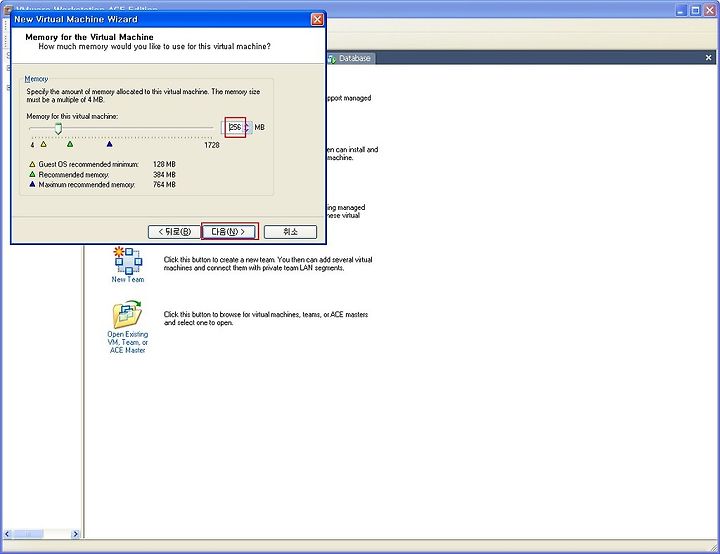Click the green recommended memory marker
The image size is (720, 554).
pyautogui.click(x=70, y=144)
